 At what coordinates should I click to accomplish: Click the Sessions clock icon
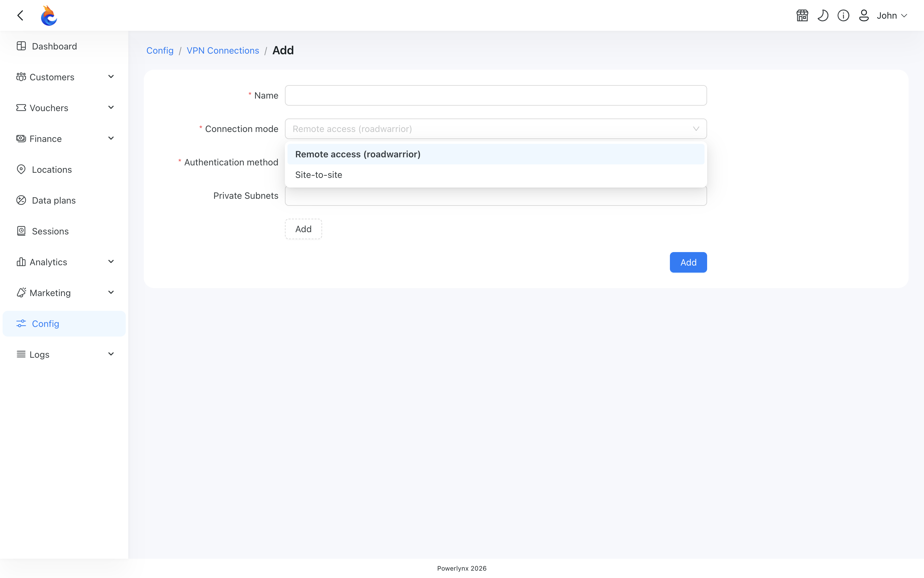point(21,231)
